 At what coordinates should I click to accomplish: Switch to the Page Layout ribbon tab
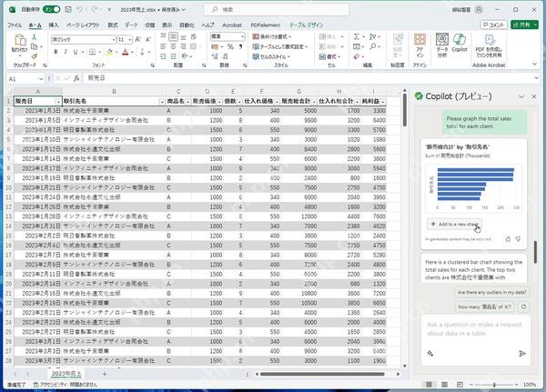83,25
